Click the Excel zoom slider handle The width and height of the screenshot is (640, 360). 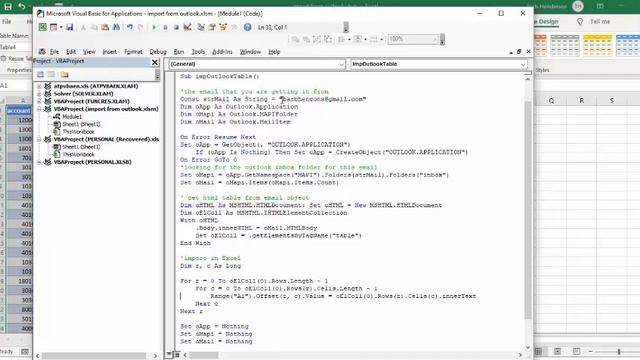[x=619, y=351]
